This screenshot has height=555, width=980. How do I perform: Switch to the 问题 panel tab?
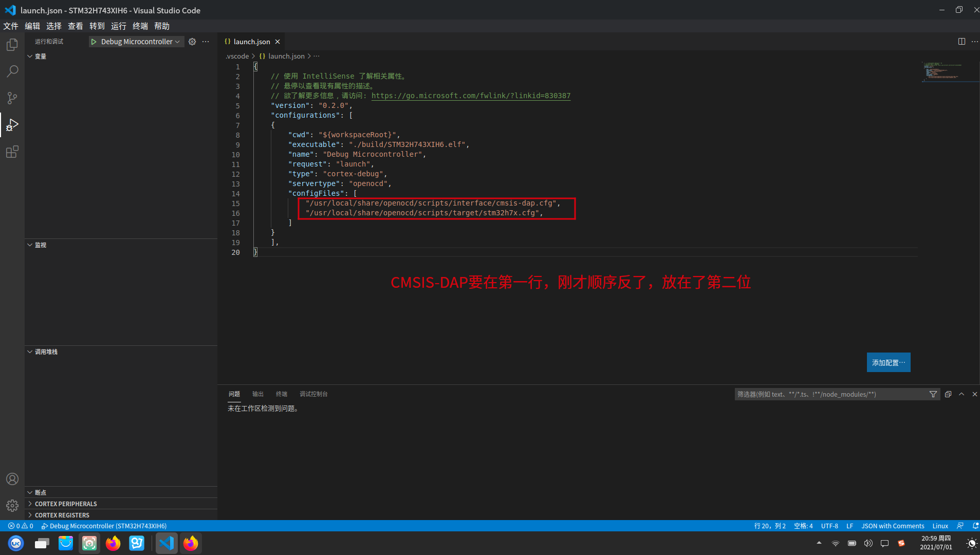[x=234, y=394]
